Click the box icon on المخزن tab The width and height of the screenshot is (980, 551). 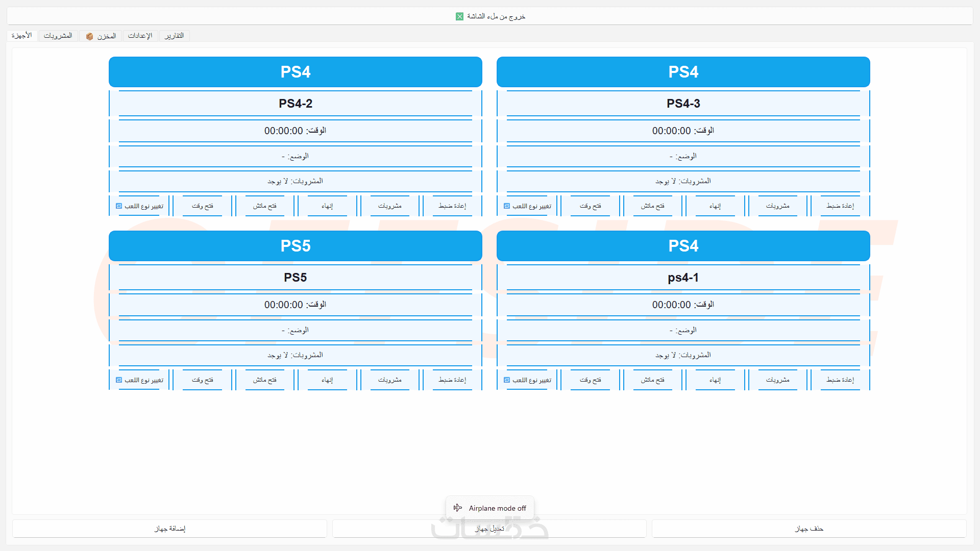[x=90, y=36]
